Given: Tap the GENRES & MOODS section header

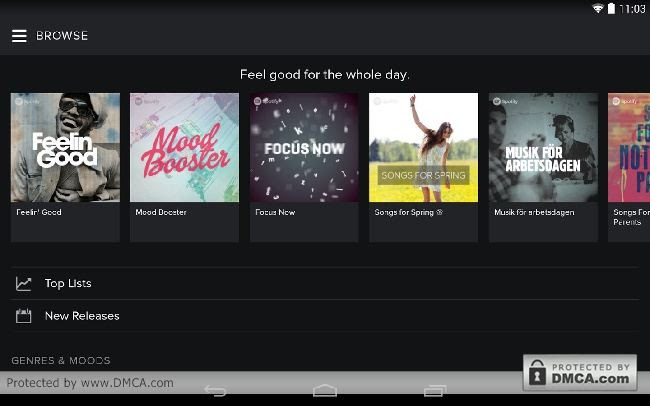Looking at the screenshot, I should point(61,360).
